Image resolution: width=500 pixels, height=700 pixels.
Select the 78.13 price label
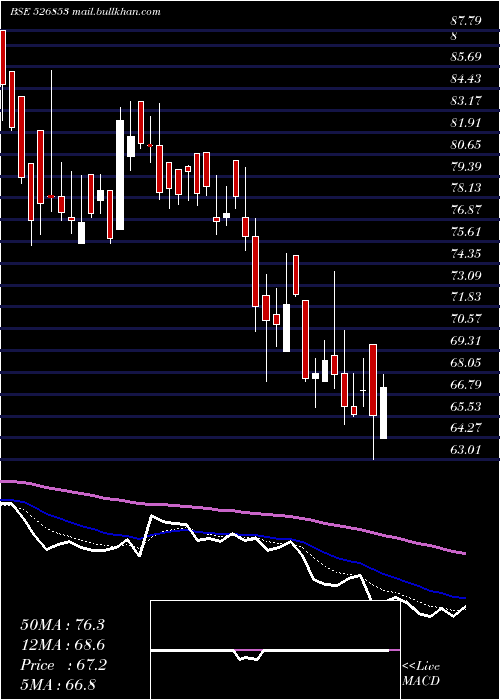(466, 188)
